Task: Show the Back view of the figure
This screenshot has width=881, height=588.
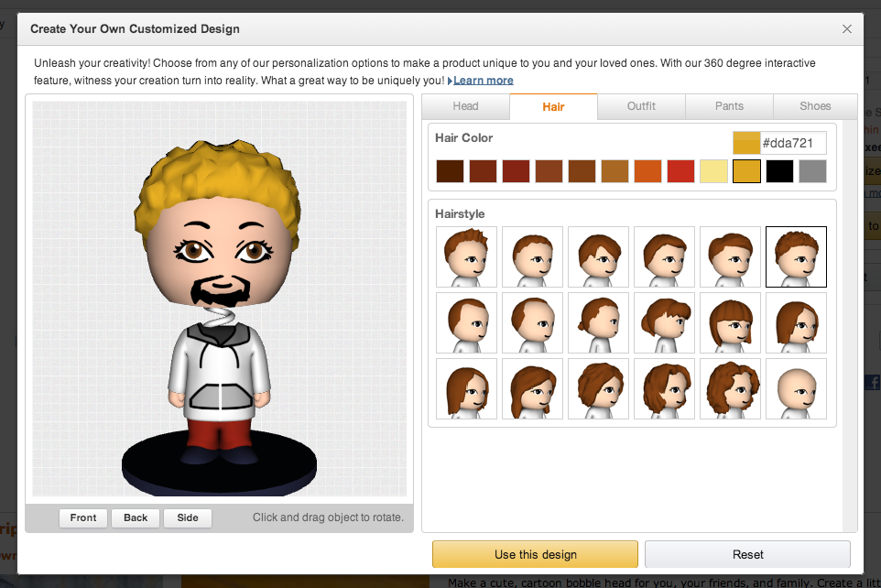Action: [x=136, y=517]
